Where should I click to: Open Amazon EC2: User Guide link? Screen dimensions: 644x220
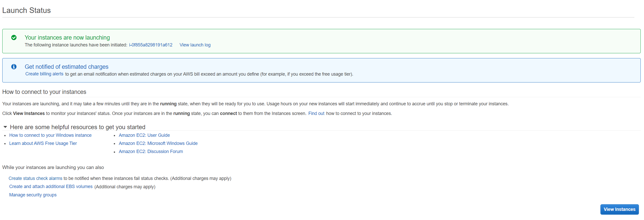(x=144, y=135)
